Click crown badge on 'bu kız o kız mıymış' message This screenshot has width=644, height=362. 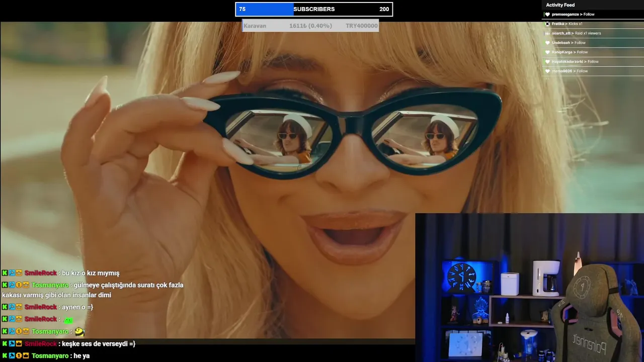(19, 273)
